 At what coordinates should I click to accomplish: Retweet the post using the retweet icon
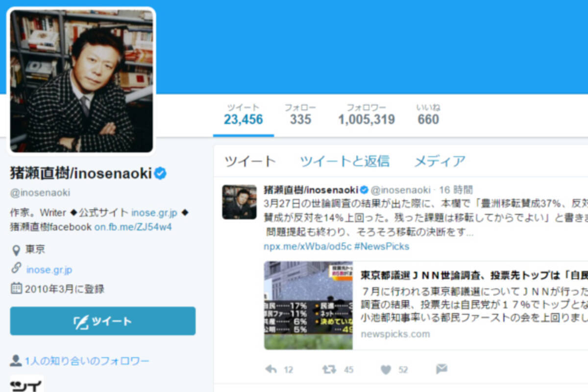329,369
